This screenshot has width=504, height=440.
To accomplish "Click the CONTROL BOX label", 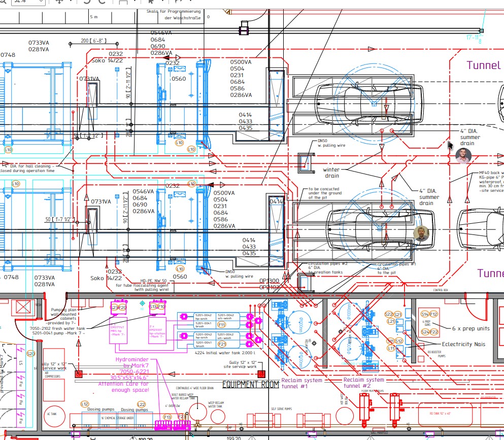I will pos(440,290).
